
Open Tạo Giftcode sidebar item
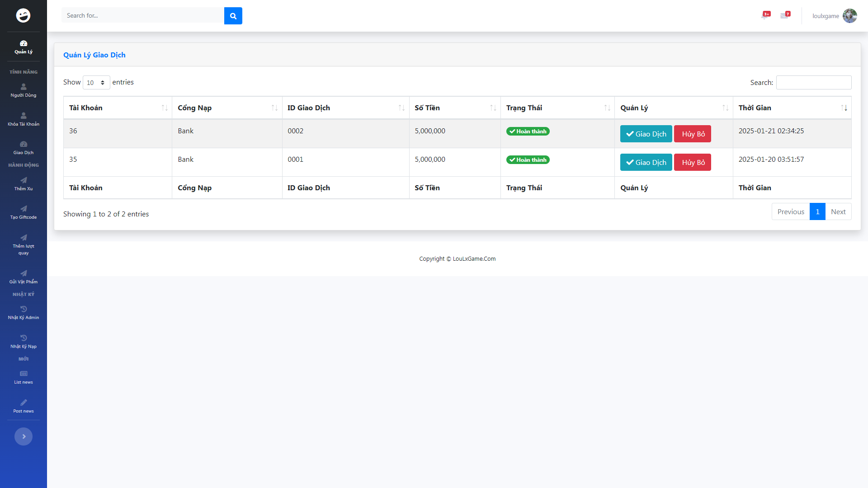coord(24,212)
